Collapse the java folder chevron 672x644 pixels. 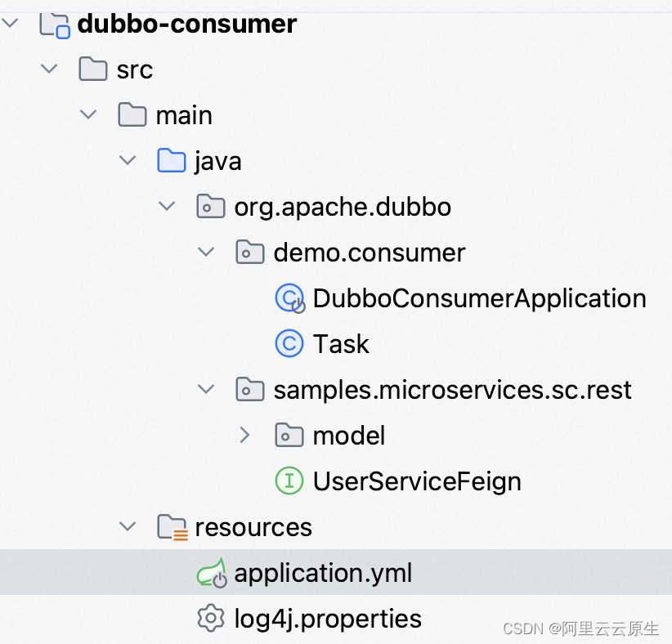pyautogui.click(x=128, y=160)
